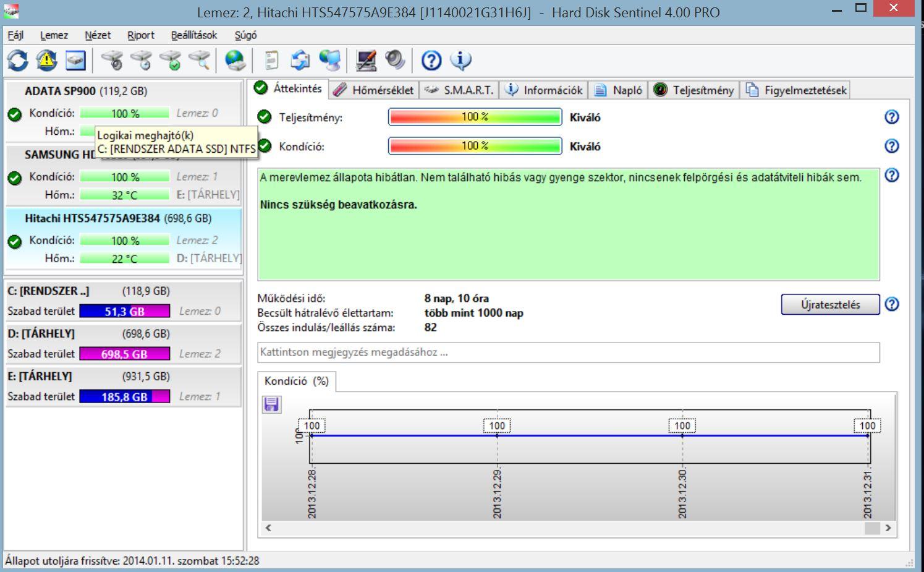Screen dimensions: 924x572
Task: Click the 51,3 GB free space bar
Action: pos(124,311)
